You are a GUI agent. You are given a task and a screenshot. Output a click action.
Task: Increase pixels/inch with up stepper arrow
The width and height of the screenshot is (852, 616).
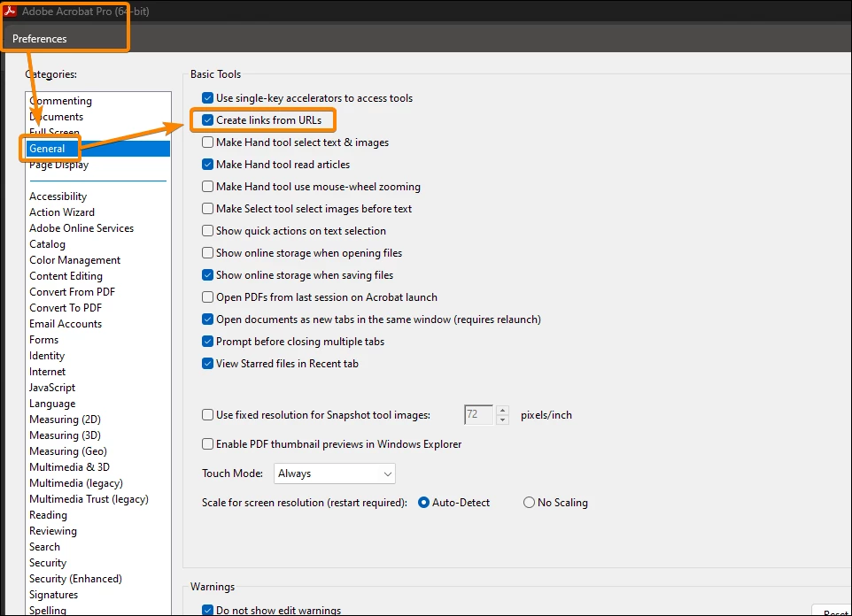(x=503, y=410)
